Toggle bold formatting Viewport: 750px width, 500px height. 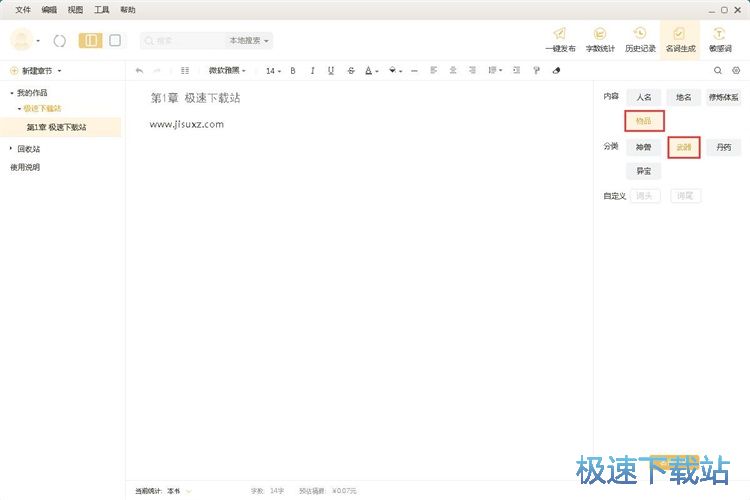tap(293, 71)
